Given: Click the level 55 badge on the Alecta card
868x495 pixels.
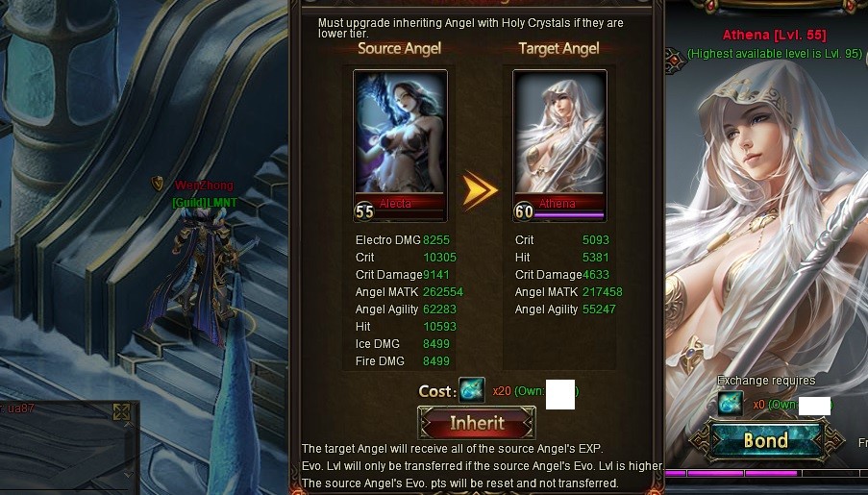Looking at the screenshot, I should click(x=364, y=211).
